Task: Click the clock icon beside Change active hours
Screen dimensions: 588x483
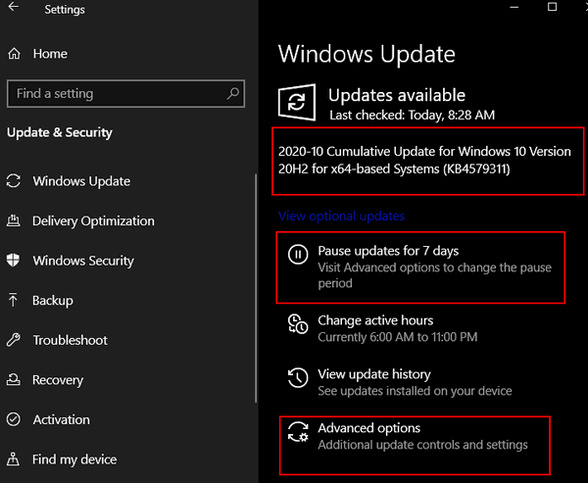Action: click(298, 324)
